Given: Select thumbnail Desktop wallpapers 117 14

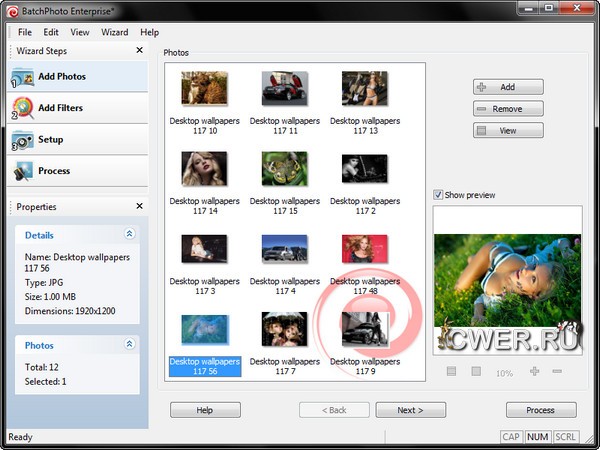Looking at the screenshot, I should pyautogui.click(x=204, y=169).
